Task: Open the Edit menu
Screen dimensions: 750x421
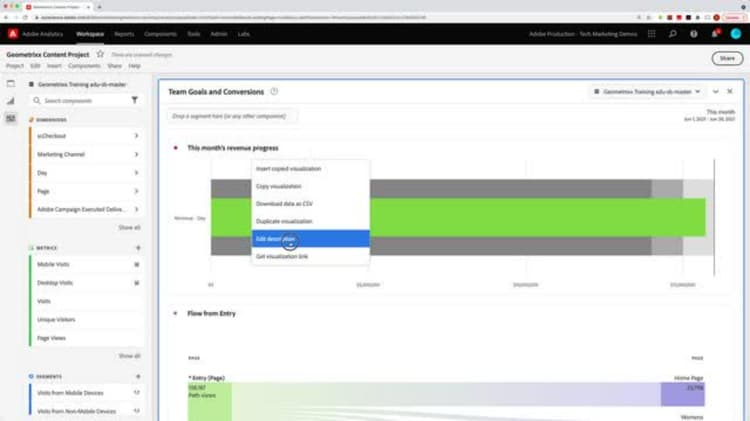Action: point(35,66)
